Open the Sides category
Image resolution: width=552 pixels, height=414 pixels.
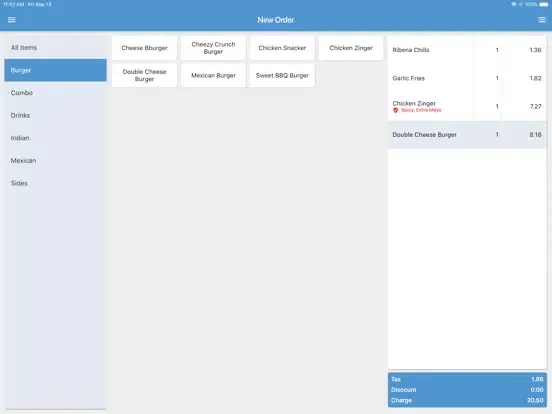tap(56, 183)
